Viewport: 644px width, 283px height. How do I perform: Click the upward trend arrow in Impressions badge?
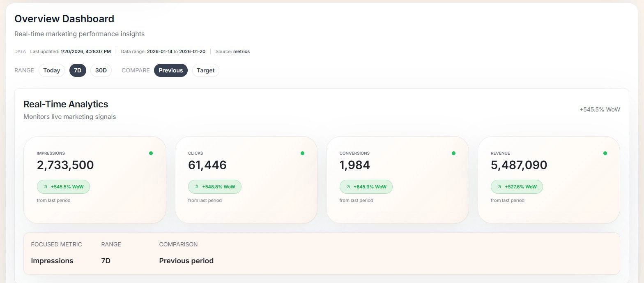(45, 187)
